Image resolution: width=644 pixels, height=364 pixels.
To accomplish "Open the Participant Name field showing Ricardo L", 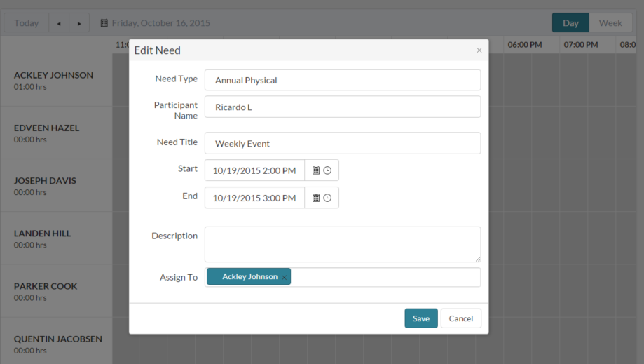I will pyautogui.click(x=343, y=107).
